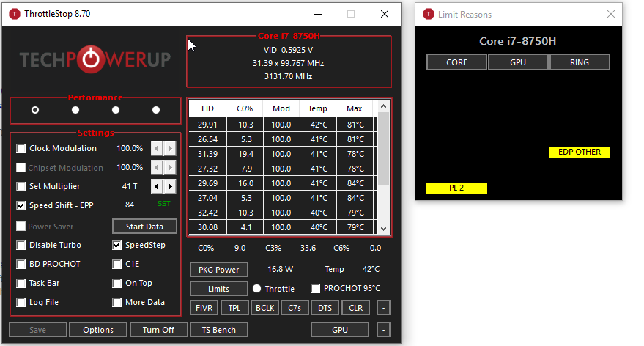The height and width of the screenshot is (346, 644).
Task: Select the first Performance profile radio
Action: coord(35,110)
